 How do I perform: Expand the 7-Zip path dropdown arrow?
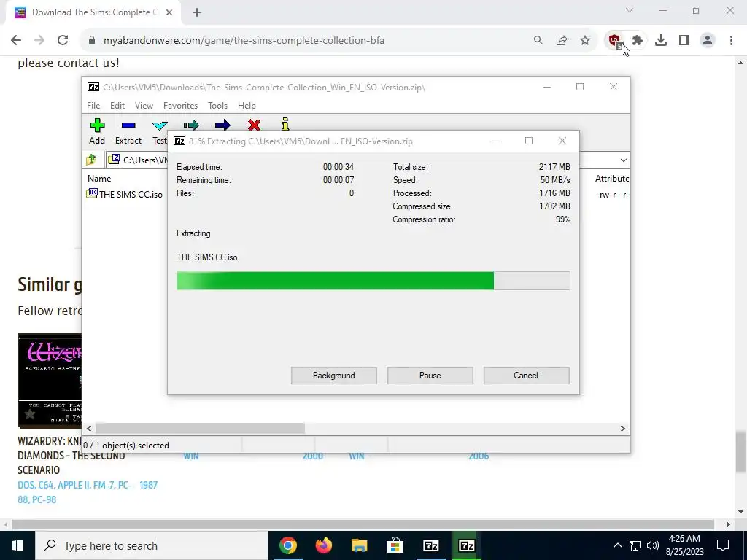tap(623, 160)
